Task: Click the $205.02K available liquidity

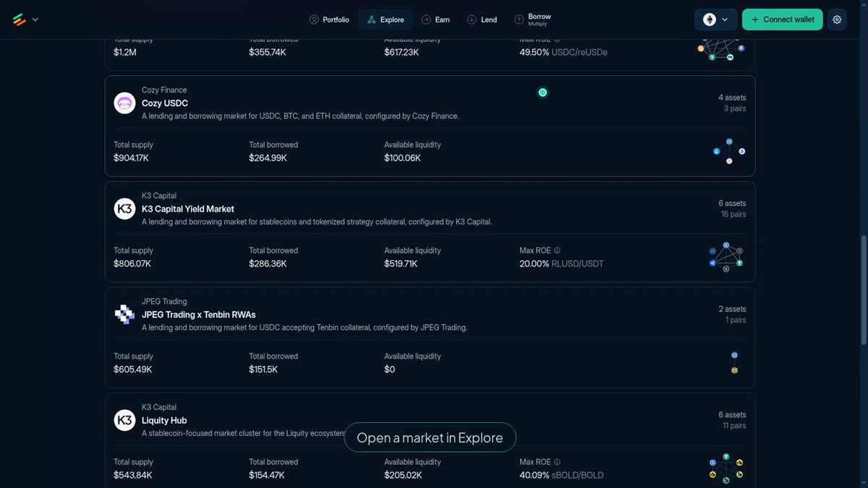Action: (x=403, y=475)
